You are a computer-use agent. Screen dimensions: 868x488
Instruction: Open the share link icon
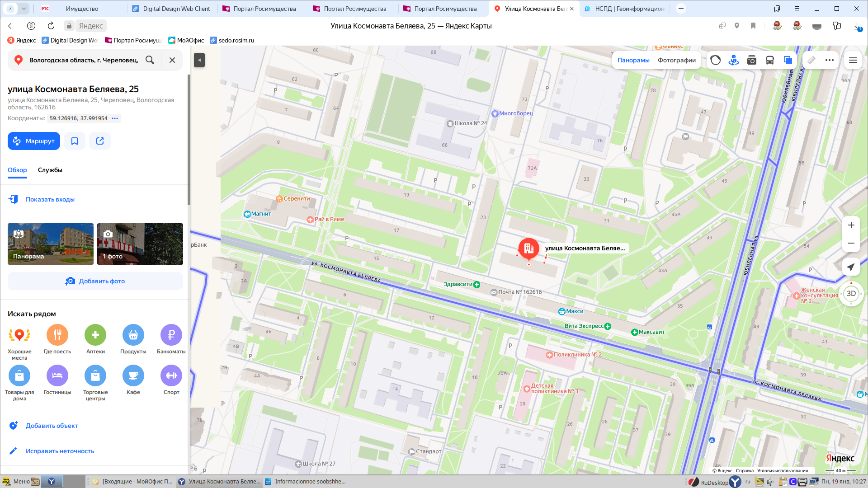tap(100, 141)
